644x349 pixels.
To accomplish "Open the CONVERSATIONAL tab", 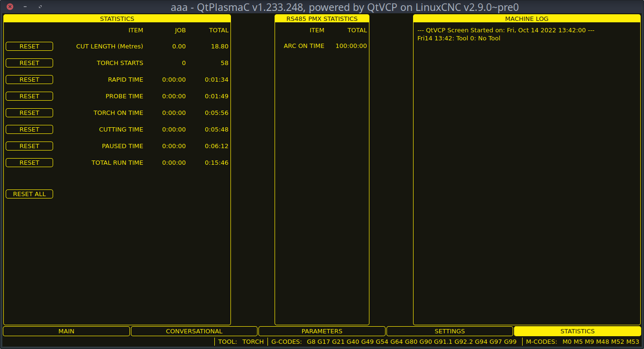I will [194, 331].
